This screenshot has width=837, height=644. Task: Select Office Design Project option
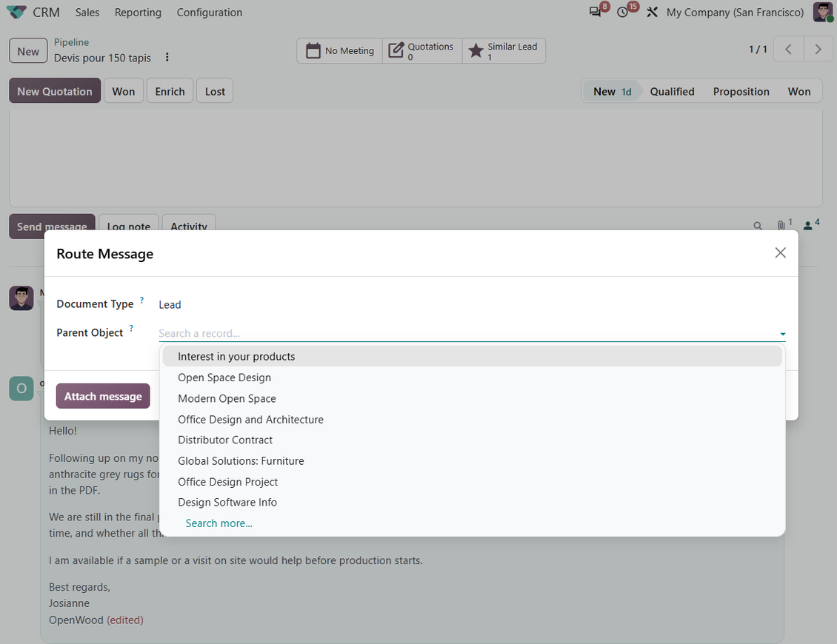[472, 482]
